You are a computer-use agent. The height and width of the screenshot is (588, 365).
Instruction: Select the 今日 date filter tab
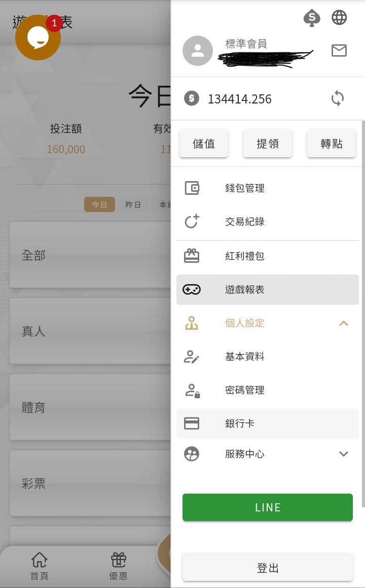[99, 205]
